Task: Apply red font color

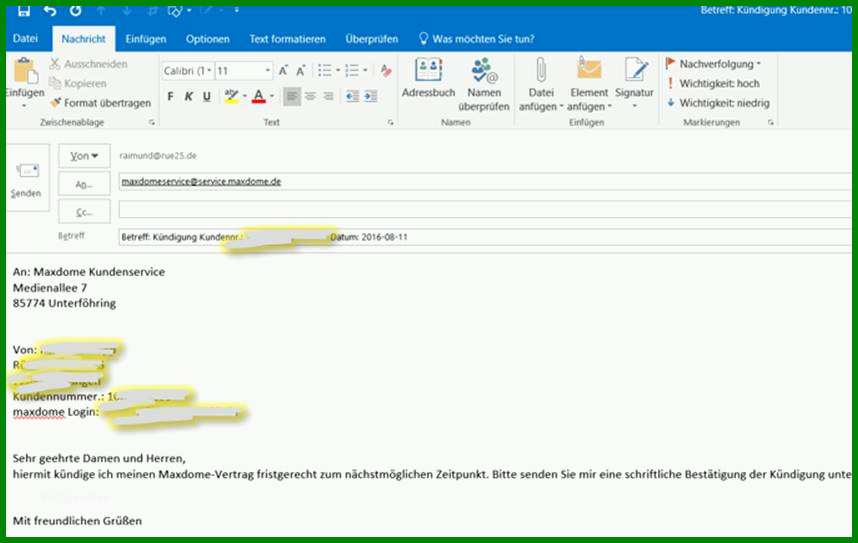Action: (259, 97)
